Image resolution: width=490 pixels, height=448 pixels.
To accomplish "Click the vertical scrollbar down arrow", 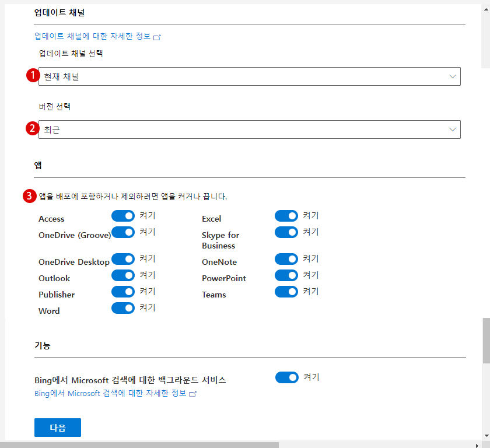I will (x=487, y=436).
